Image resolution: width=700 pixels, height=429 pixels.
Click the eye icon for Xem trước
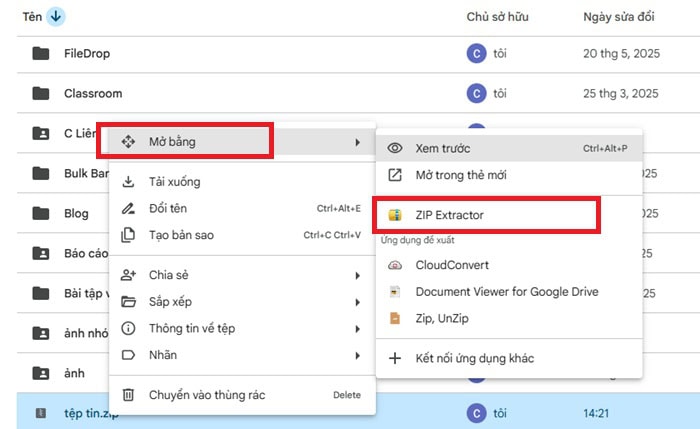[x=396, y=148]
